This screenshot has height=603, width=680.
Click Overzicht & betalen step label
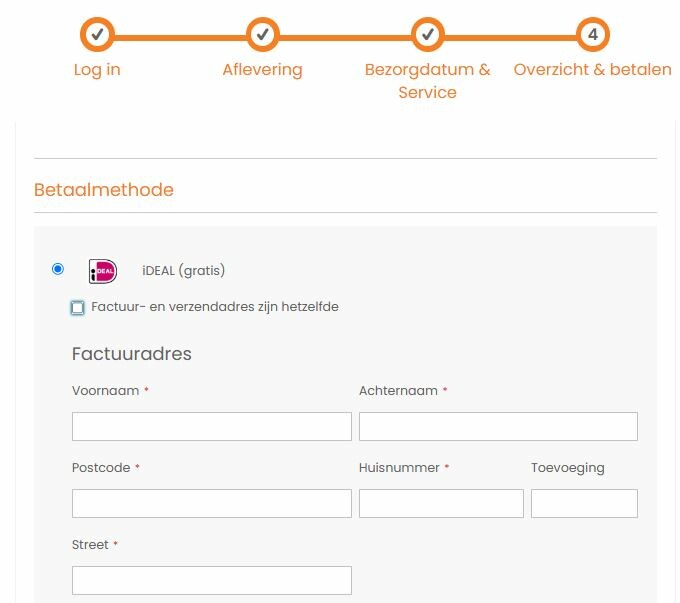[x=592, y=69]
